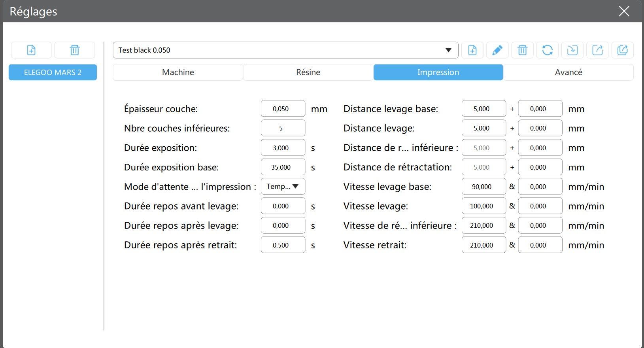Close the Réglages dialog
Image resolution: width=644 pixels, height=348 pixels.
(624, 11)
